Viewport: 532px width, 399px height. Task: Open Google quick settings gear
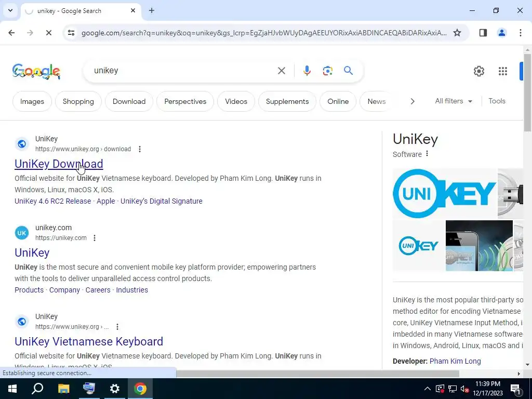coord(478,71)
